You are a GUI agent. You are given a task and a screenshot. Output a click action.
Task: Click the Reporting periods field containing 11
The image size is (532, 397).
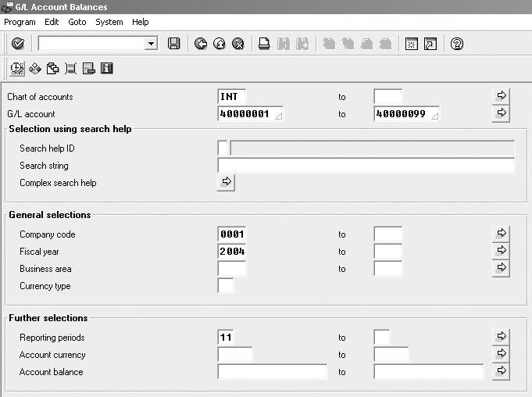232,338
